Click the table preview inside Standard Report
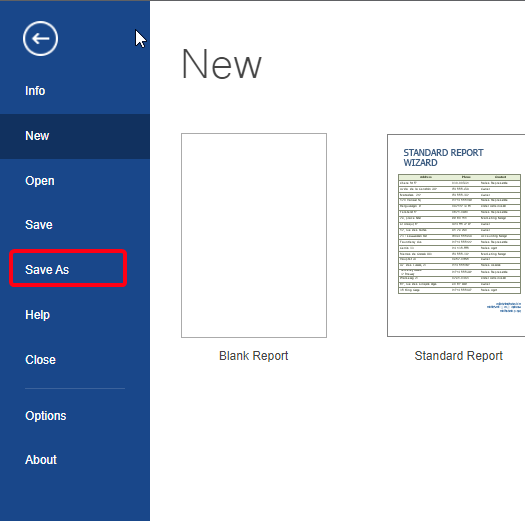Screen dimensions: 525x521 [x=459, y=234]
